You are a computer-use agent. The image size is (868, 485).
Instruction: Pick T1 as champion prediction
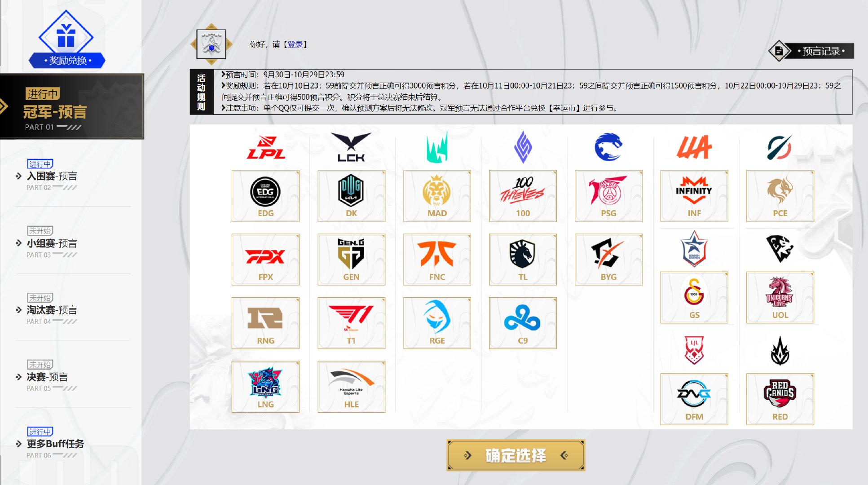(351, 323)
